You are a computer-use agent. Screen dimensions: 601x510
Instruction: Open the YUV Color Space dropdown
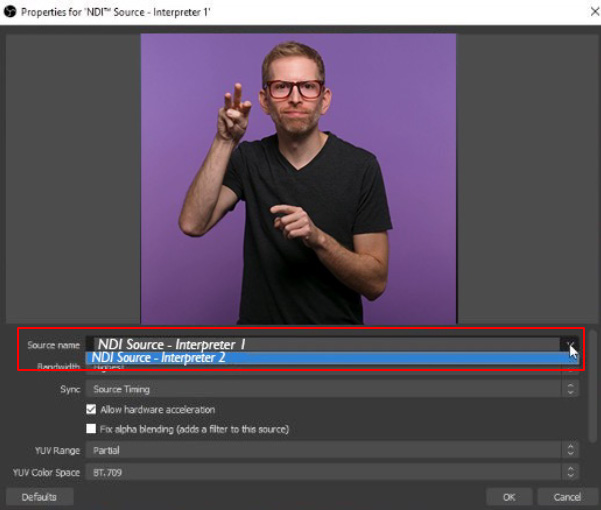pyautogui.click(x=332, y=472)
